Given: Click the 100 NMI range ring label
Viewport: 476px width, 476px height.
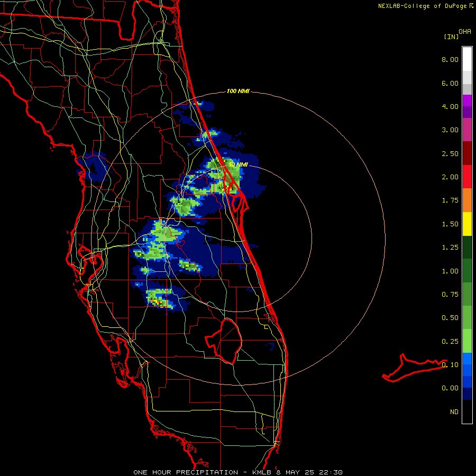Looking at the screenshot, I should (x=238, y=91).
